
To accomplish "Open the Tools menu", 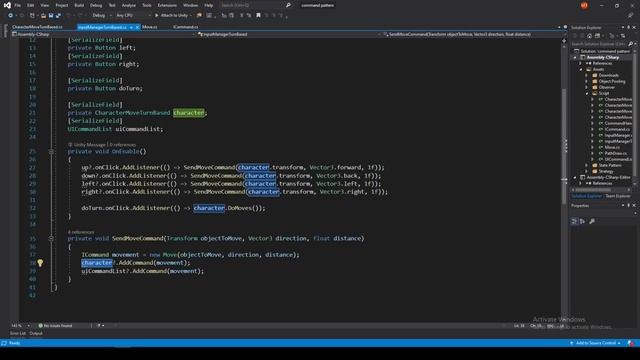I will coord(147,5).
